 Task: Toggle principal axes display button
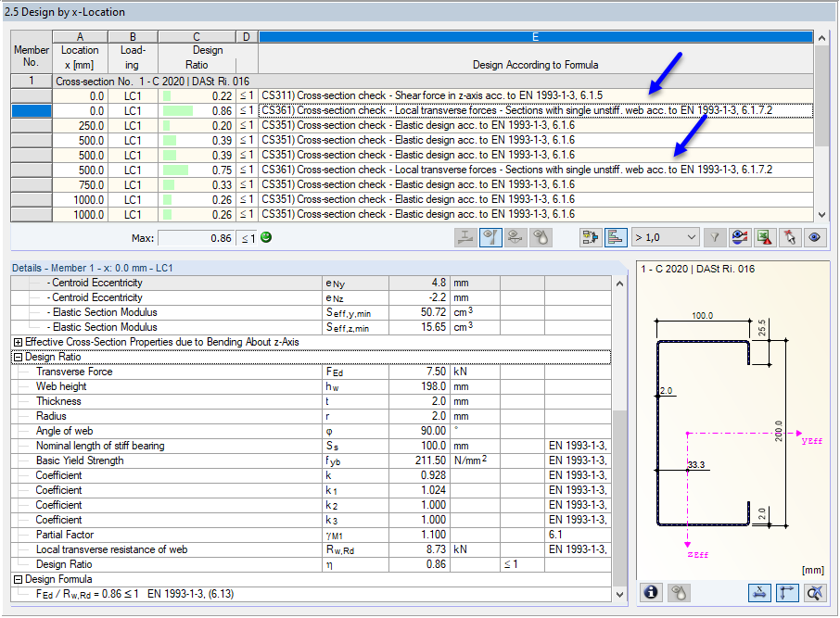click(x=787, y=593)
